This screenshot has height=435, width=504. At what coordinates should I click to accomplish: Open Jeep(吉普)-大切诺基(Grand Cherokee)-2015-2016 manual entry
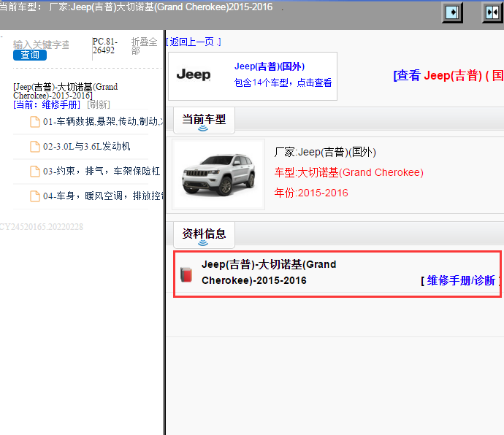tap(269, 272)
